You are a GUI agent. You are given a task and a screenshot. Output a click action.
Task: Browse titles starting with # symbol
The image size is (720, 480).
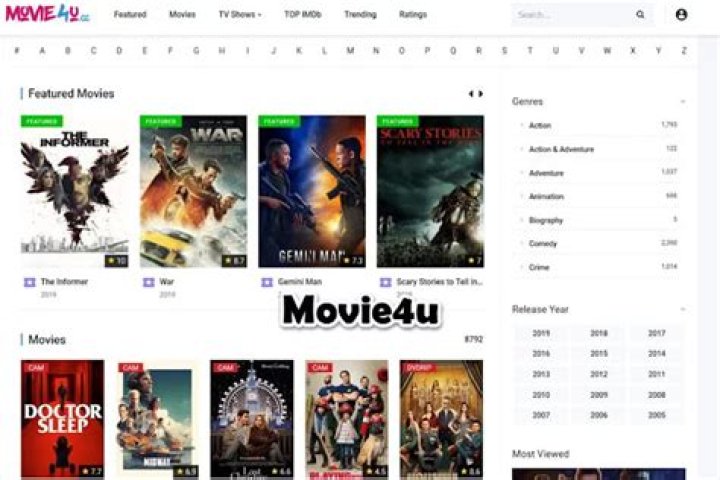pyautogui.click(x=17, y=51)
